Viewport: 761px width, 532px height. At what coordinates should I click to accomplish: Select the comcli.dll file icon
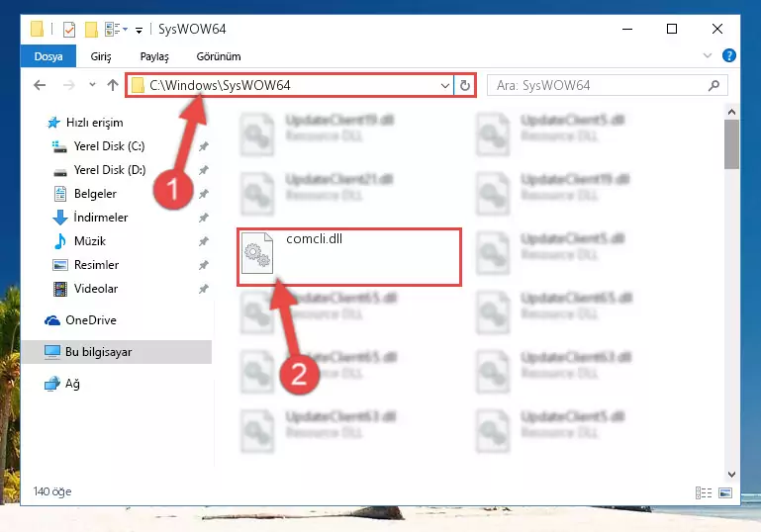click(x=257, y=253)
